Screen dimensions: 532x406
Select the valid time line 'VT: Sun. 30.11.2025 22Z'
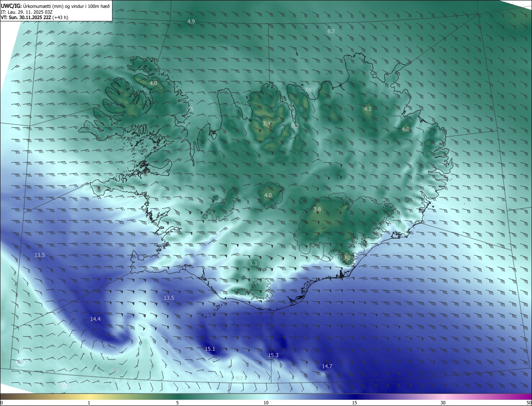point(27,18)
